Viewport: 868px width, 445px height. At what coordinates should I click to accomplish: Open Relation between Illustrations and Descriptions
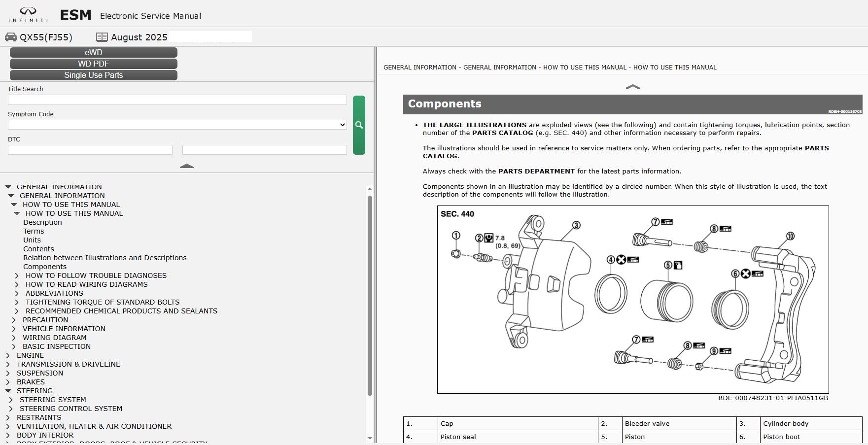click(x=105, y=258)
